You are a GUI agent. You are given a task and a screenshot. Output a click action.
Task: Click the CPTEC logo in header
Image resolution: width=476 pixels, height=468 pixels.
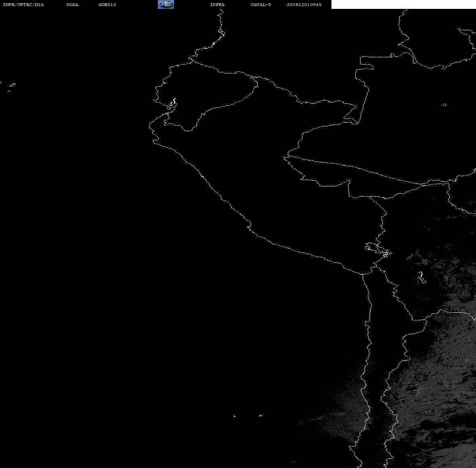[166, 4]
